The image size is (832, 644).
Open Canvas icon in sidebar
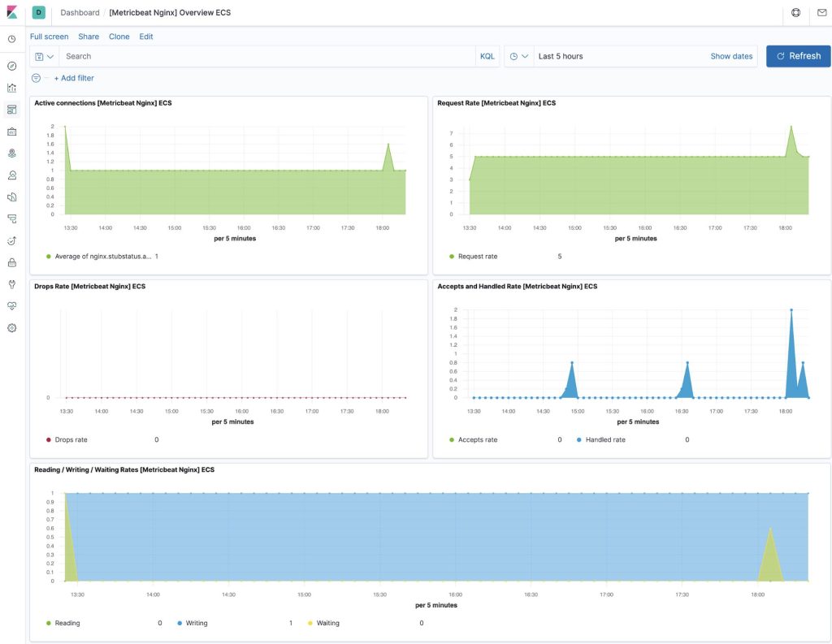pos(11,131)
